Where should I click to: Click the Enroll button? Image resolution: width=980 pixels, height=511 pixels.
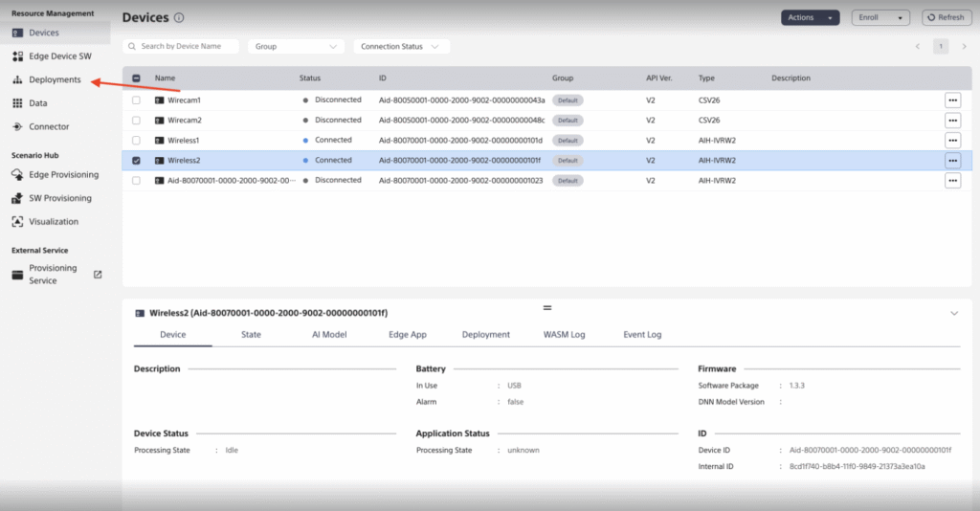(880, 17)
